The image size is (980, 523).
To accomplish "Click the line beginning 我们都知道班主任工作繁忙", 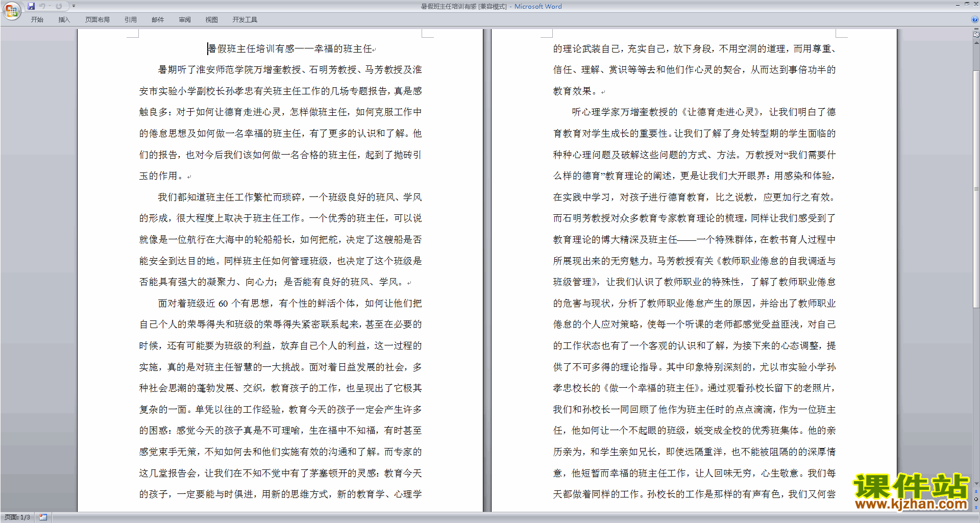I will click(290, 197).
